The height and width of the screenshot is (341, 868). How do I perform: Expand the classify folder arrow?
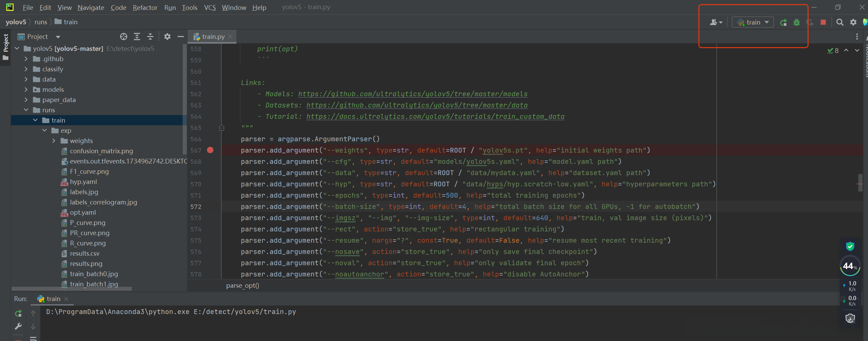(26, 69)
